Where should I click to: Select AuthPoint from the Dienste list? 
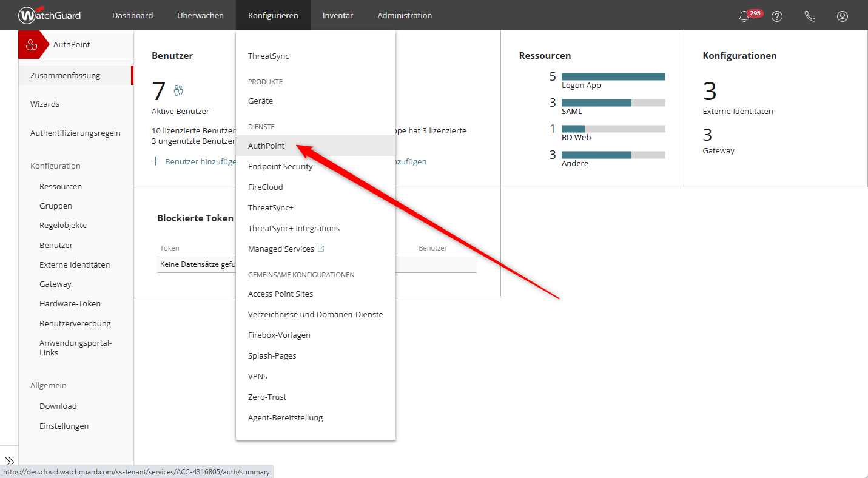click(266, 146)
